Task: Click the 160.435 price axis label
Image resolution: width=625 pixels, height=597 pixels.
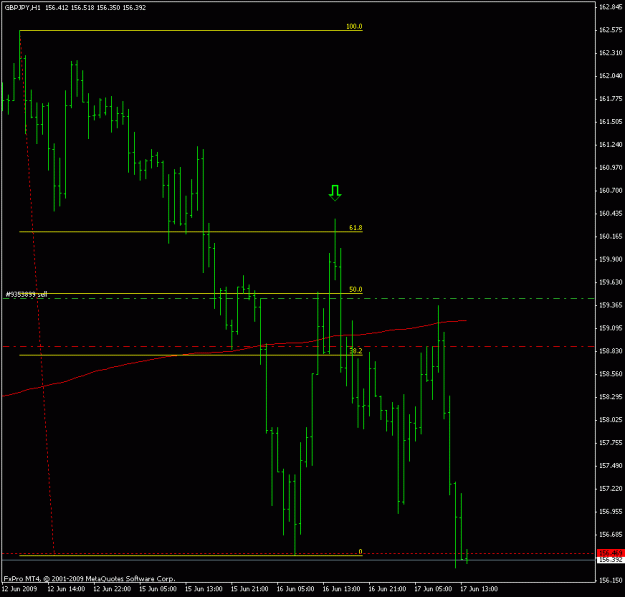Action: [x=611, y=214]
